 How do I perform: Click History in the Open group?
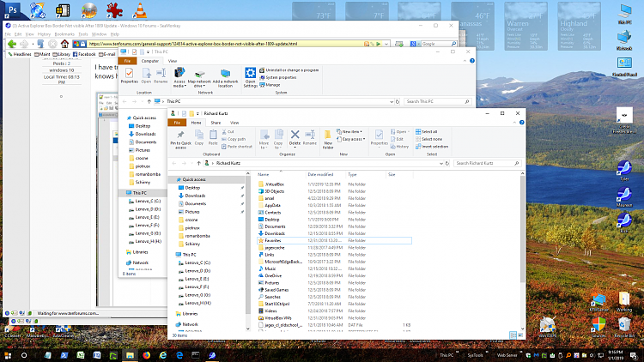coord(399,147)
